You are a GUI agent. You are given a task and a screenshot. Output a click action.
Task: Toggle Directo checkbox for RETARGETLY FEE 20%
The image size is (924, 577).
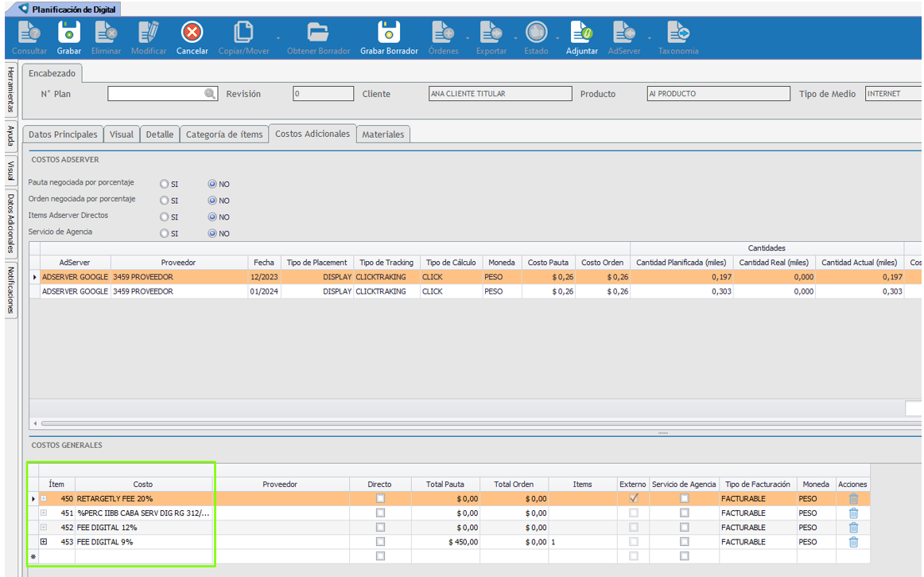(380, 498)
